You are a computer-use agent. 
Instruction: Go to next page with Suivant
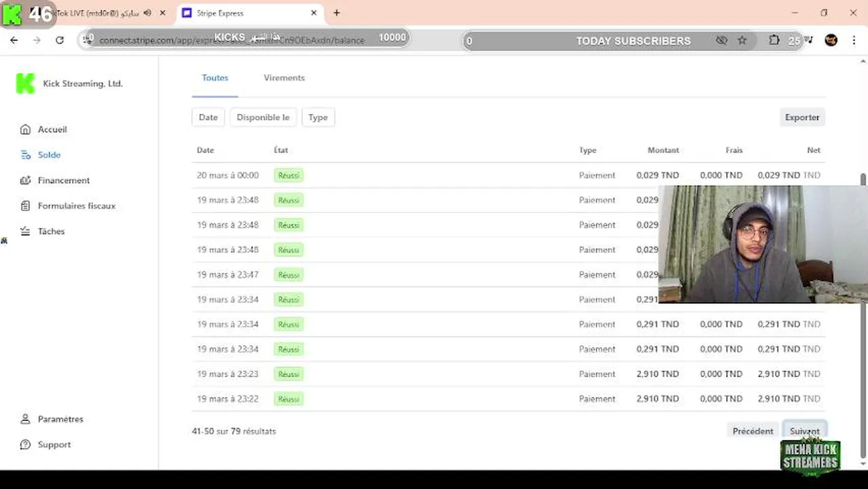point(805,431)
